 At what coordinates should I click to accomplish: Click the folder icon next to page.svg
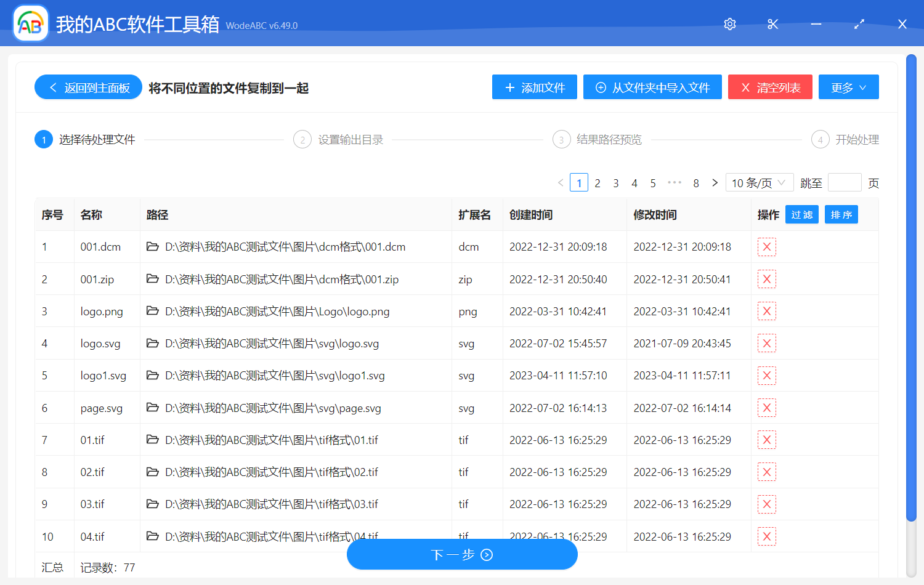pos(153,408)
